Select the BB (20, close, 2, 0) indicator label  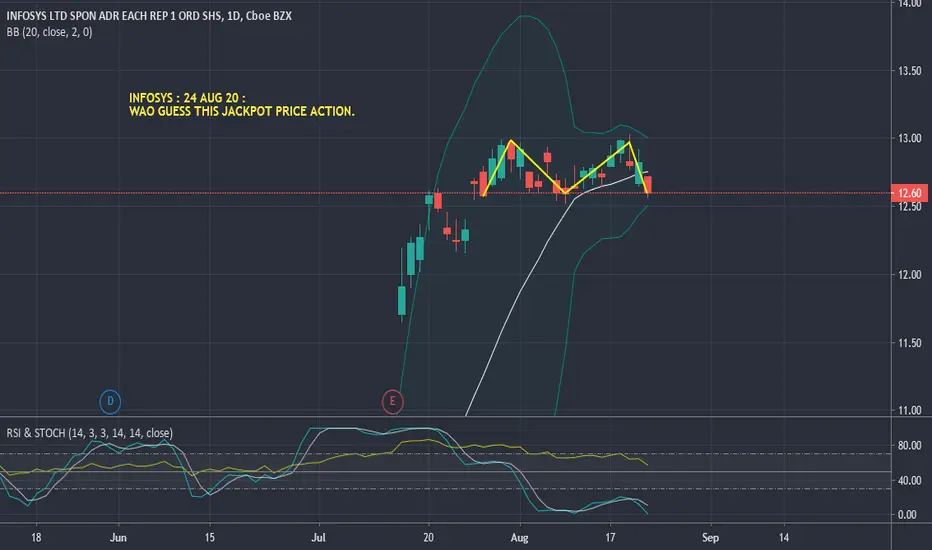49,32
